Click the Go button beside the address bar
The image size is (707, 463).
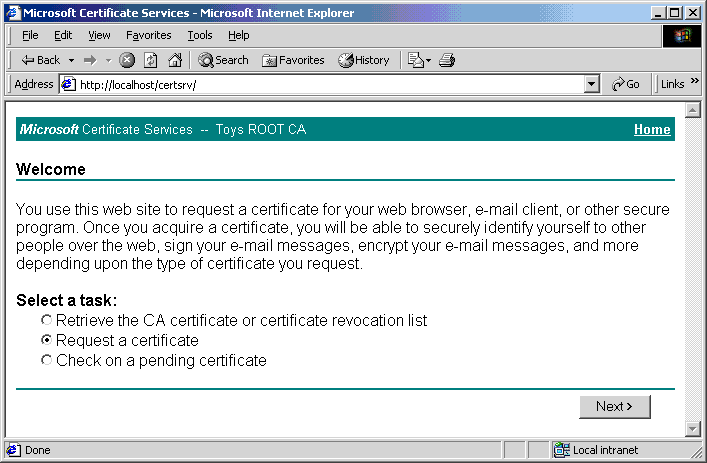[x=625, y=84]
